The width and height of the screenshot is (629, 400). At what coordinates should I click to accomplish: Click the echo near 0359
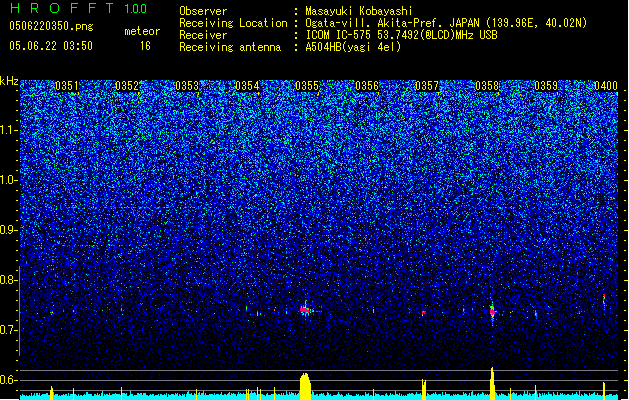pos(536,313)
